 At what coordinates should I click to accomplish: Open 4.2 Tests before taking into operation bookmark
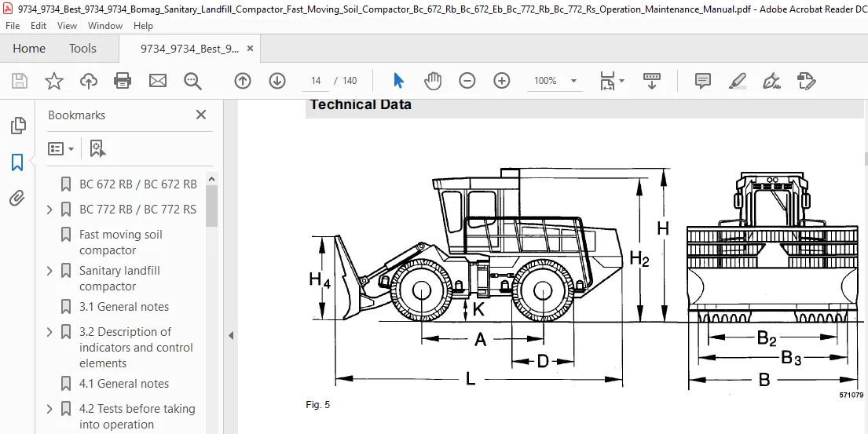pyautogui.click(x=137, y=417)
